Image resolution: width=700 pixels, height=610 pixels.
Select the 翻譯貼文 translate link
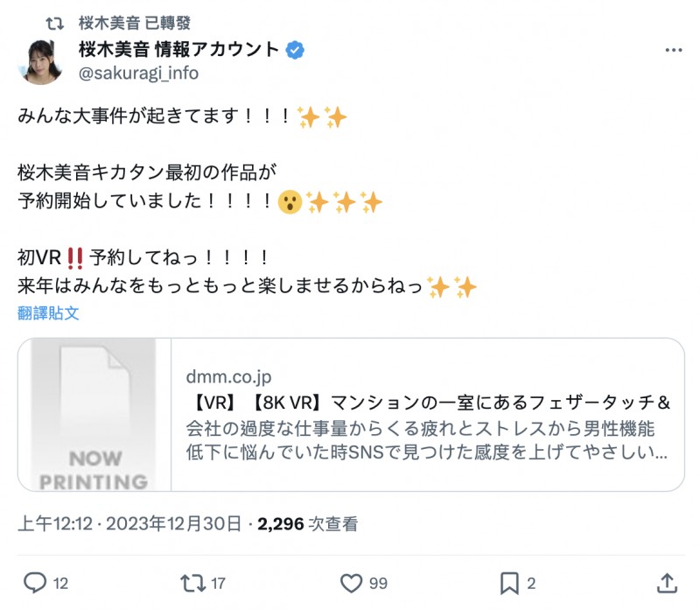pos(48,313)
